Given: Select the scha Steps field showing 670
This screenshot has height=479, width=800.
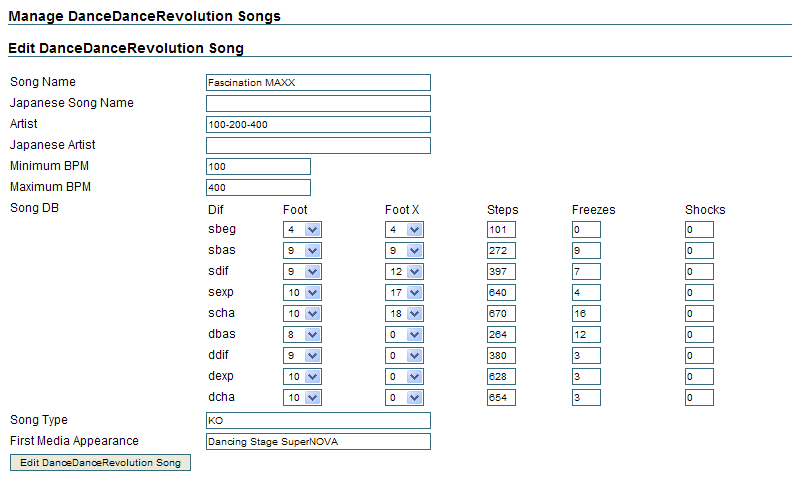Looking at the screenshot, I should click(x=501, y=313).
